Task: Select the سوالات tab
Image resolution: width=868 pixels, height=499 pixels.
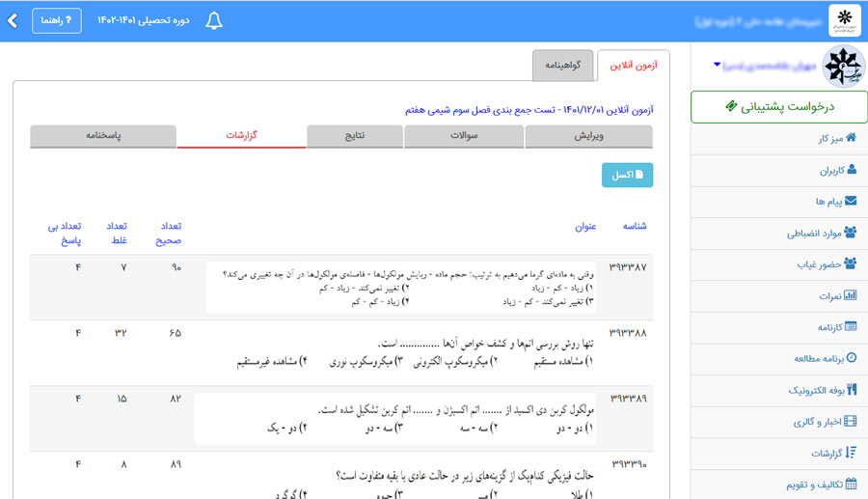Action: point(464,136)
